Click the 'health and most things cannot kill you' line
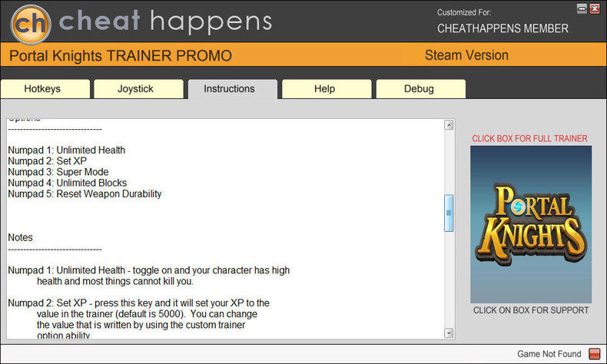The height and width of the screenshot is (364, 607). 115,281
